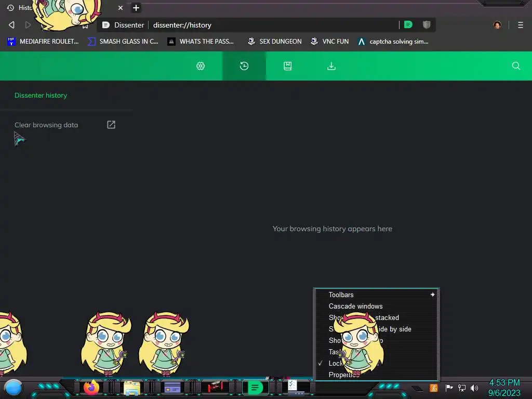Open captcha solving sim... bookmark

pos(394,42)
